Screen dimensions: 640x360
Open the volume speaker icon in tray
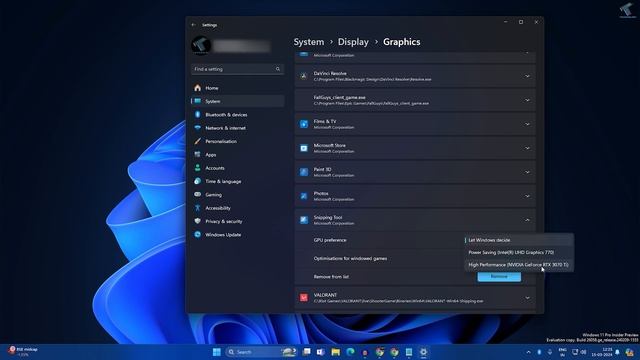point(583,352)
